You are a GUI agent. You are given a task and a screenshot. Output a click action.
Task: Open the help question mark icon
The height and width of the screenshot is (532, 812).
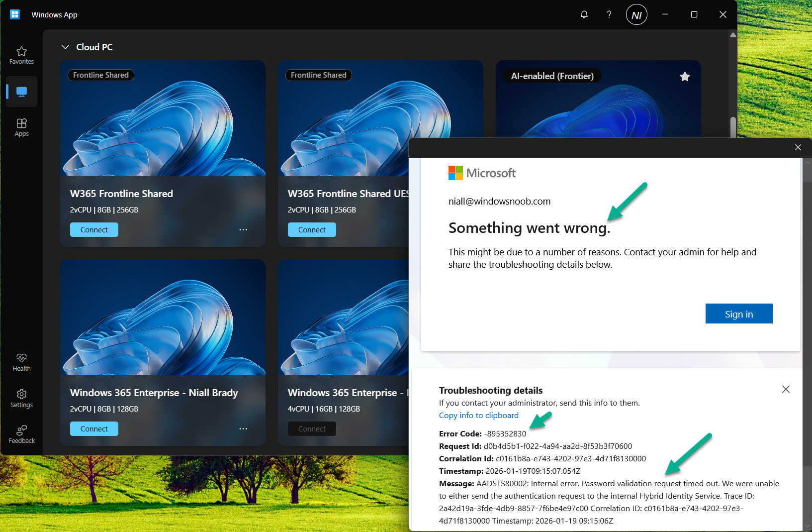pos(609,14)
